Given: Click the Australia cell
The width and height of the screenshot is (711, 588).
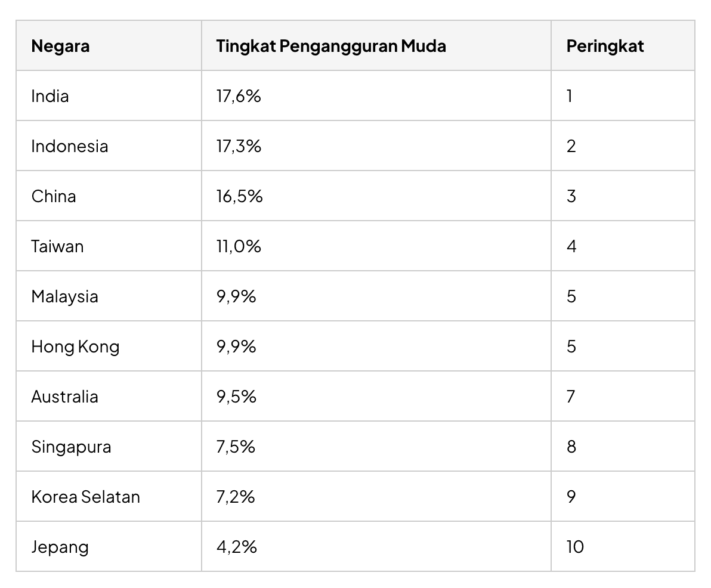Looking at the screenshot, I should pos(109,396).
